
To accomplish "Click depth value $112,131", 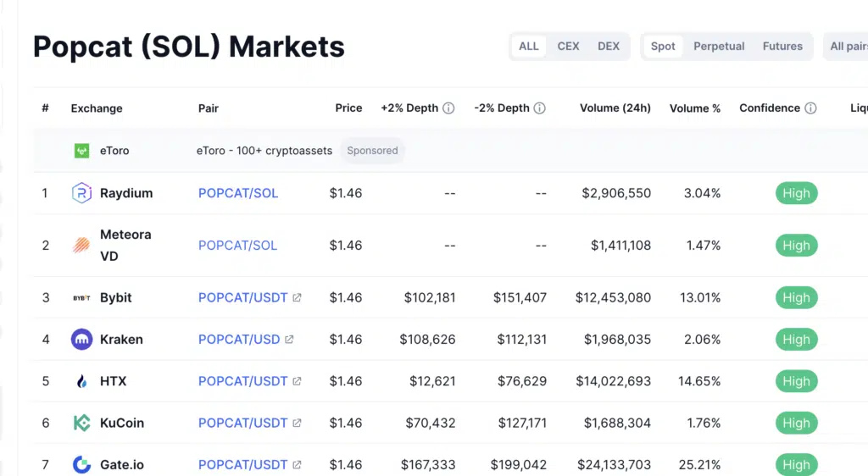I will tap(521, 339).
